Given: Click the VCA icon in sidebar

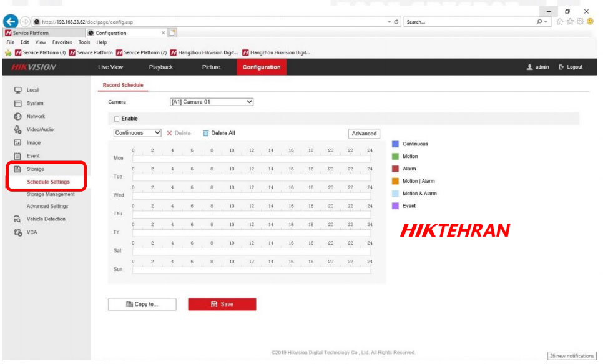Looking at the screenshot, I should point(17,232).
